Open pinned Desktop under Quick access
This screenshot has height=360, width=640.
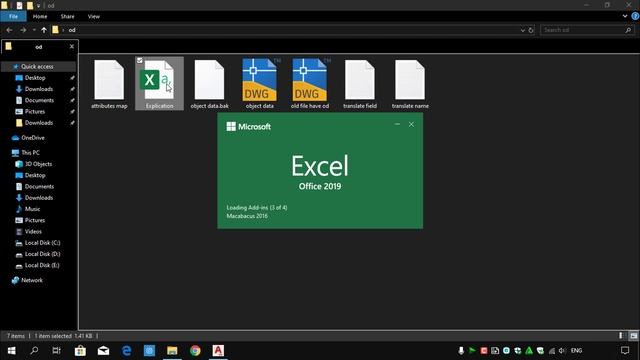tap(35, 78)
